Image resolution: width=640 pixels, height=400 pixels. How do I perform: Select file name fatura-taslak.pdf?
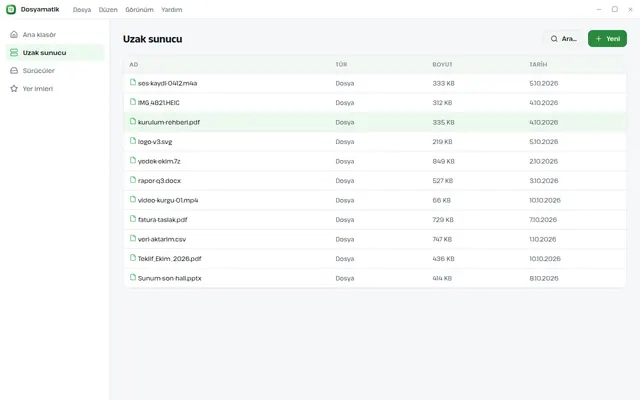click(162, 220)
